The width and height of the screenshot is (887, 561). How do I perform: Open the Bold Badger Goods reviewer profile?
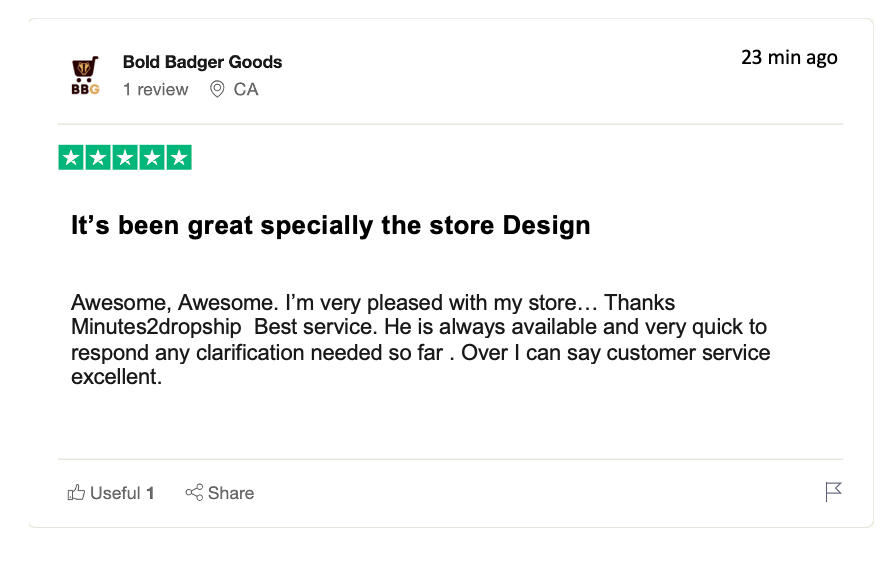(202, 62)
